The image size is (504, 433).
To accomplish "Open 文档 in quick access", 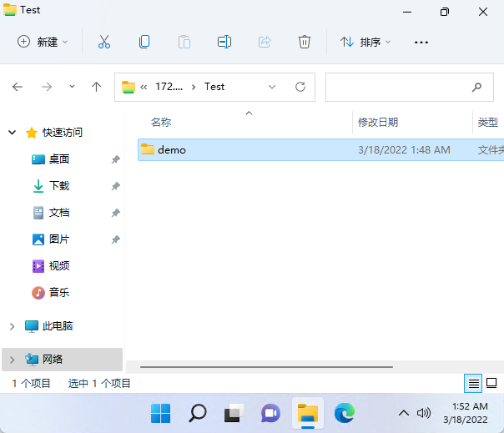I will 59,213.
